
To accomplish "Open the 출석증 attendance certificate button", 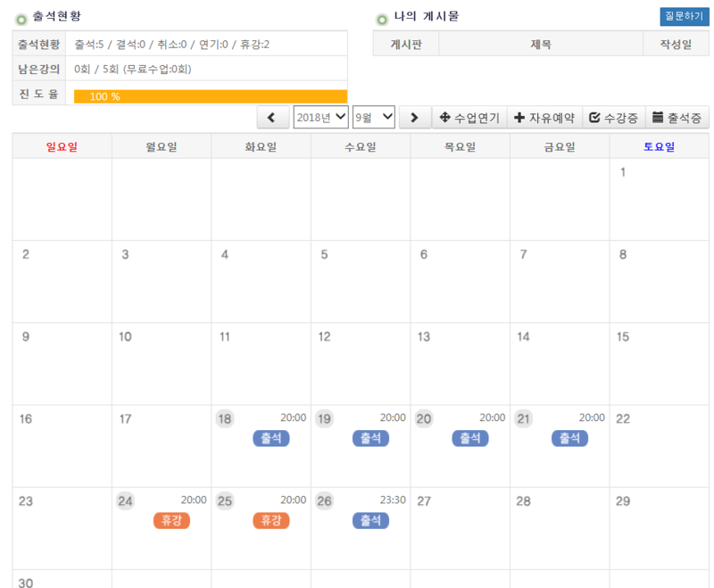I will 677,118.
